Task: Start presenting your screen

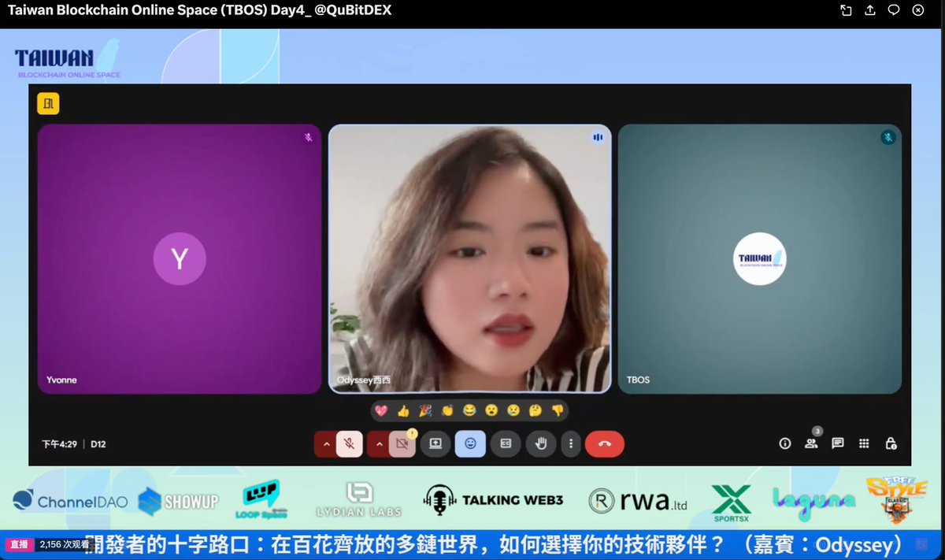Action: (435, 443)
